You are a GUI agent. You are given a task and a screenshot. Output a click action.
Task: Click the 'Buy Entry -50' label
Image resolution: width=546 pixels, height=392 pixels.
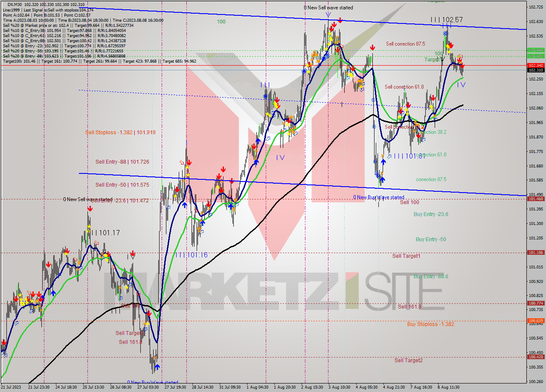431,239
